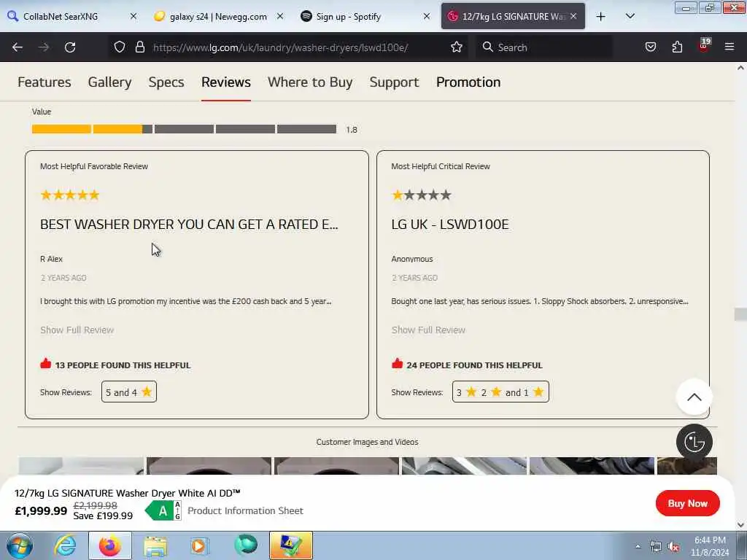The width and height of the screenshot is (747, 560).
Task: Click the Buy Now button
Action: pos(687,503)
